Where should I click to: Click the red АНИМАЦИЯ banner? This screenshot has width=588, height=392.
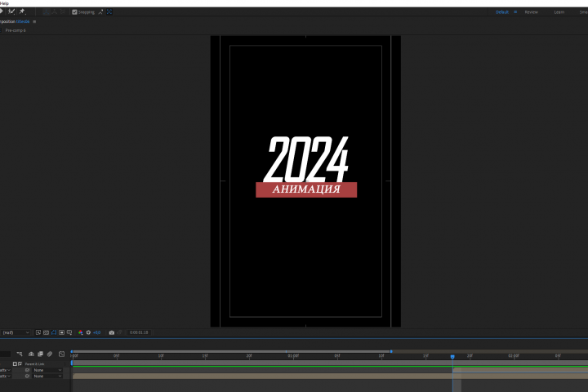[306, 189]
